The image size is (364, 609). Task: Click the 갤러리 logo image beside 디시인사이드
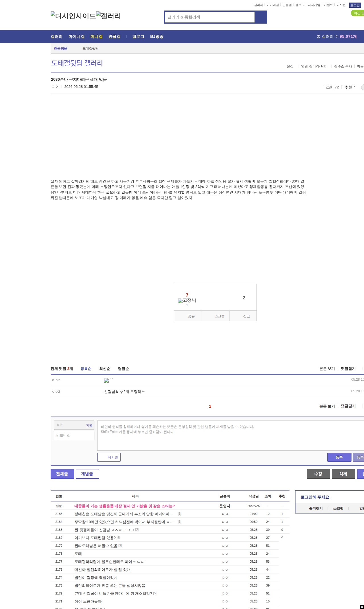point(109,16)
